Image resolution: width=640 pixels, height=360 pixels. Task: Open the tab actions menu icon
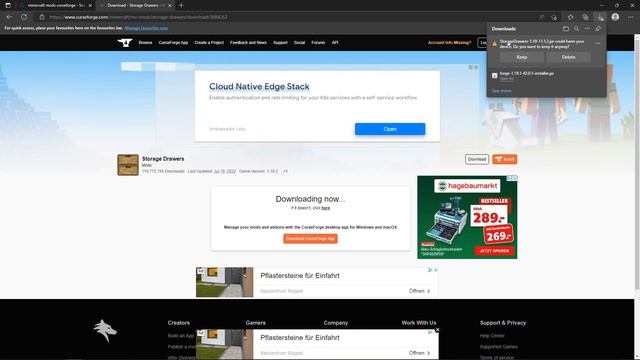click(x=8, y=5)
